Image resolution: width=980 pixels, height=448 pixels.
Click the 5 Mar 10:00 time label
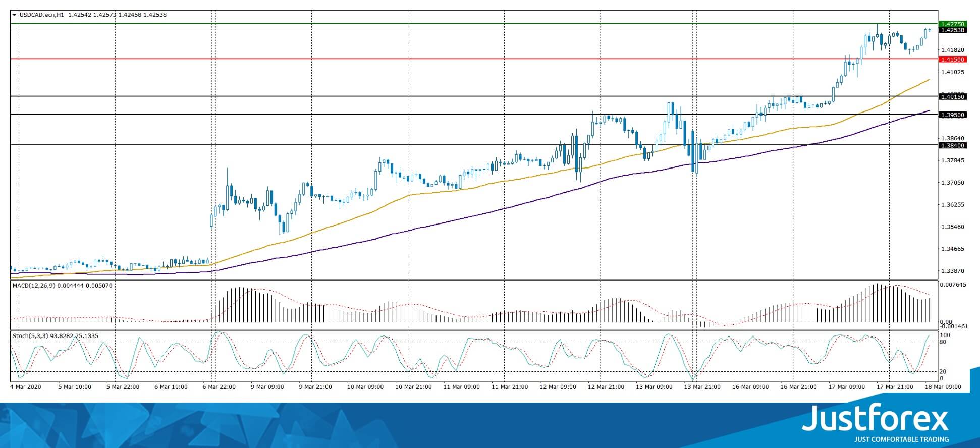pos(75,387)
